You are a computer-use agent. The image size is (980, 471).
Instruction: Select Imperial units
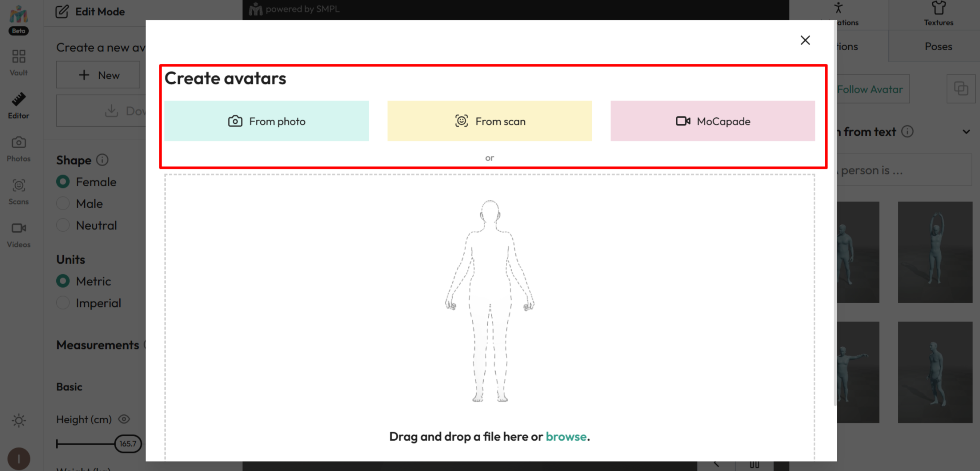[x=63, y=303]
